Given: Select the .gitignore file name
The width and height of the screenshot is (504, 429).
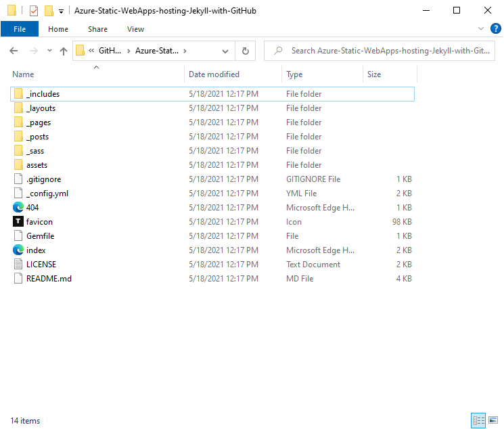Looking at the screenshot, I should coord(44,179).
